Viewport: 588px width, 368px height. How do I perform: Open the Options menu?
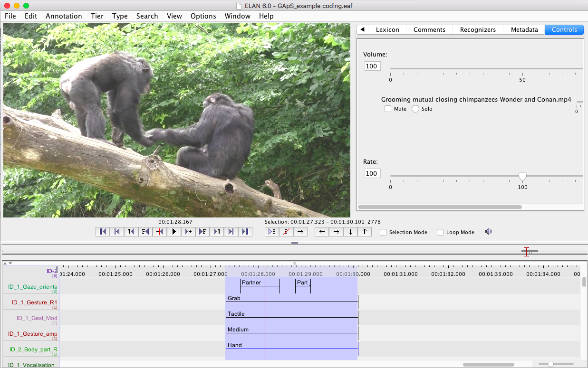pyautogui.click(x=203, y=16)
